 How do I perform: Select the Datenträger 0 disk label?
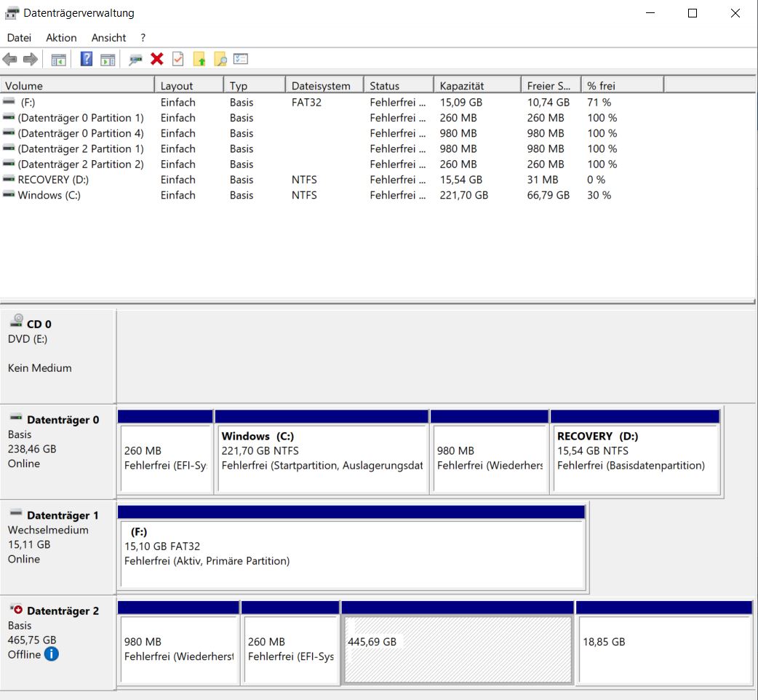pyautogui.click(x=58, y=452)
